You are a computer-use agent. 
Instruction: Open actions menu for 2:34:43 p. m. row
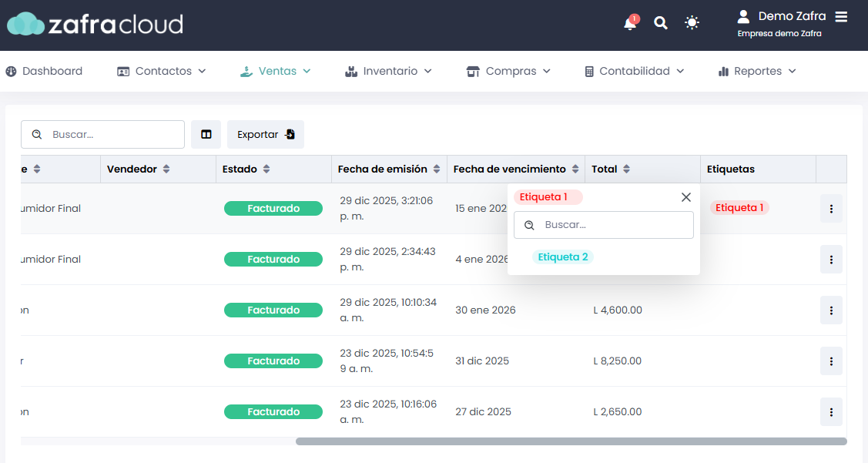[831, 259]
